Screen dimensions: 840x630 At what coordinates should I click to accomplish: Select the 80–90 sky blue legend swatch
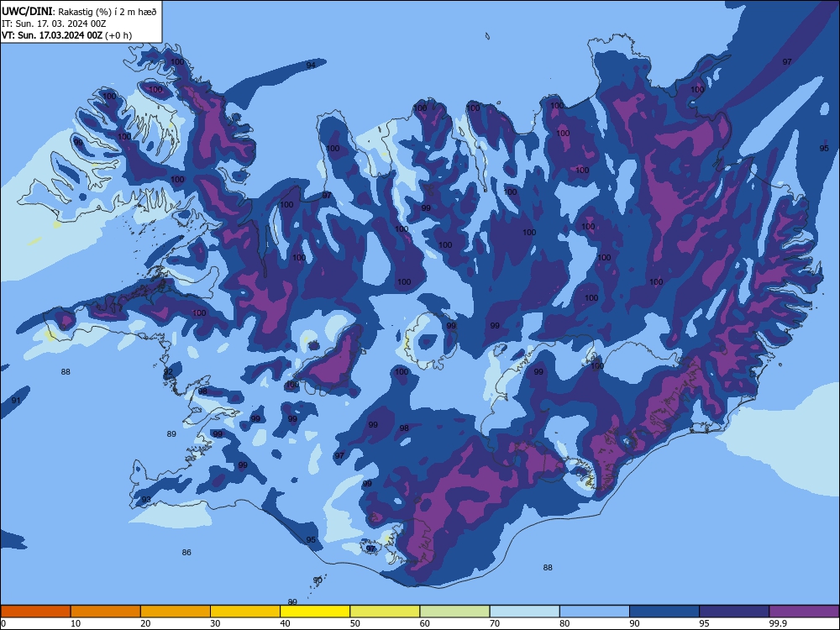[x=595, y=612]
